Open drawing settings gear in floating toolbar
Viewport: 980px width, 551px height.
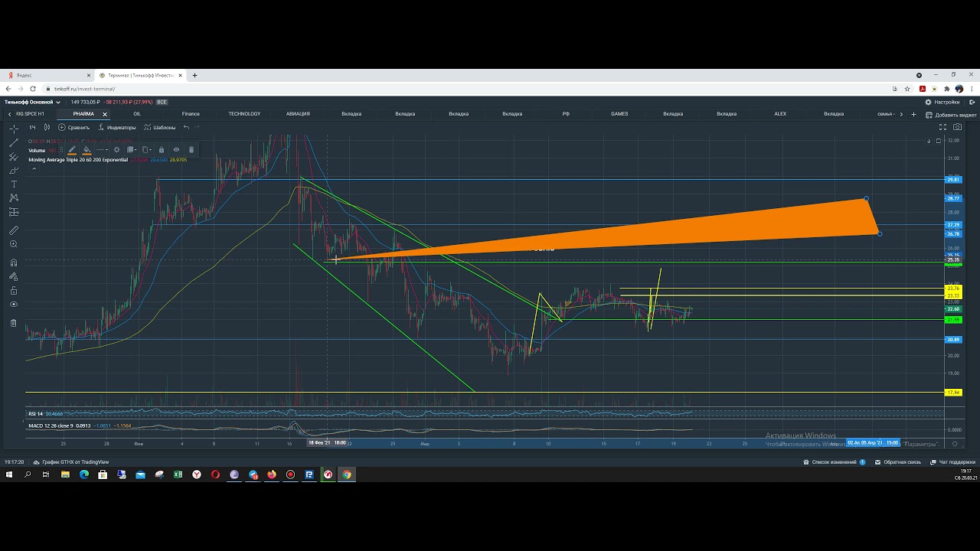(x=116, y=150)
